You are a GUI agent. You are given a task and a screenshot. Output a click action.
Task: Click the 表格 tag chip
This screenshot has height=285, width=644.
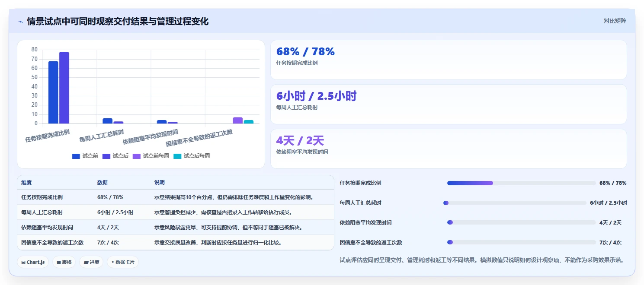pyautogui.click(x=64, y=262)
